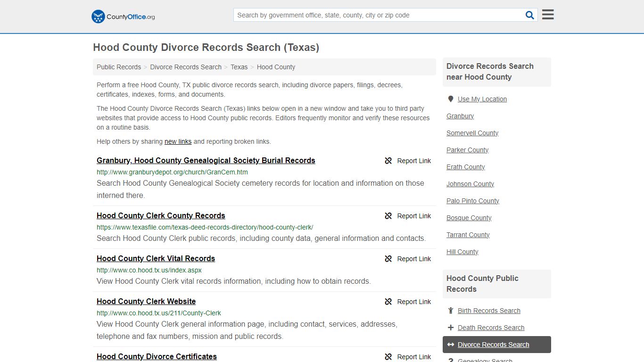Click Use My Location link

click(x=482, y=99)
